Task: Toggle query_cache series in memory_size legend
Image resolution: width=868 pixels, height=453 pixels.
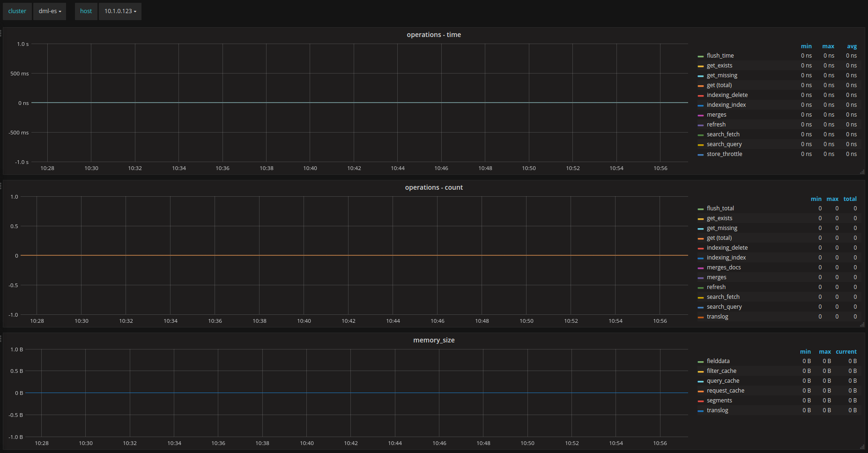Action: click(x=723, y=381)
